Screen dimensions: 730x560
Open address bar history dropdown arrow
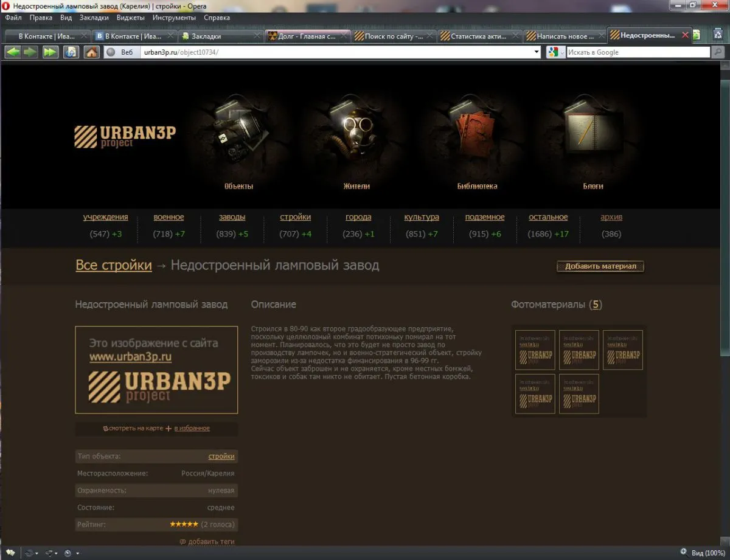[x=536, y=52]
